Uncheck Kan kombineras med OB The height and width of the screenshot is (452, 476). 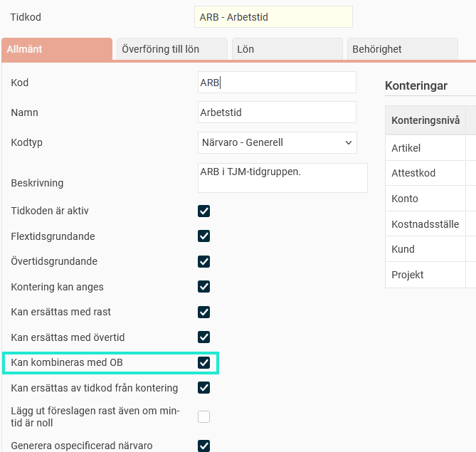click(x=204, y=363)
